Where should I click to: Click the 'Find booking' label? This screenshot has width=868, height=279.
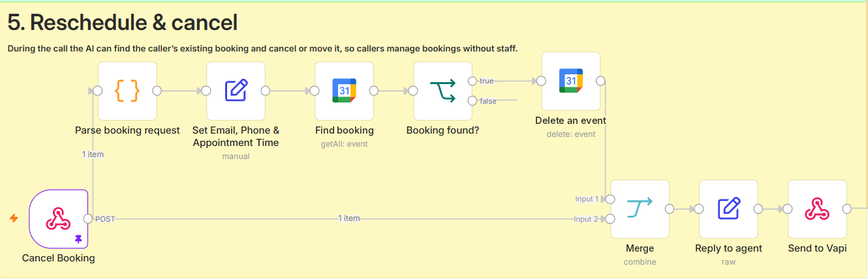click(344, 130)
